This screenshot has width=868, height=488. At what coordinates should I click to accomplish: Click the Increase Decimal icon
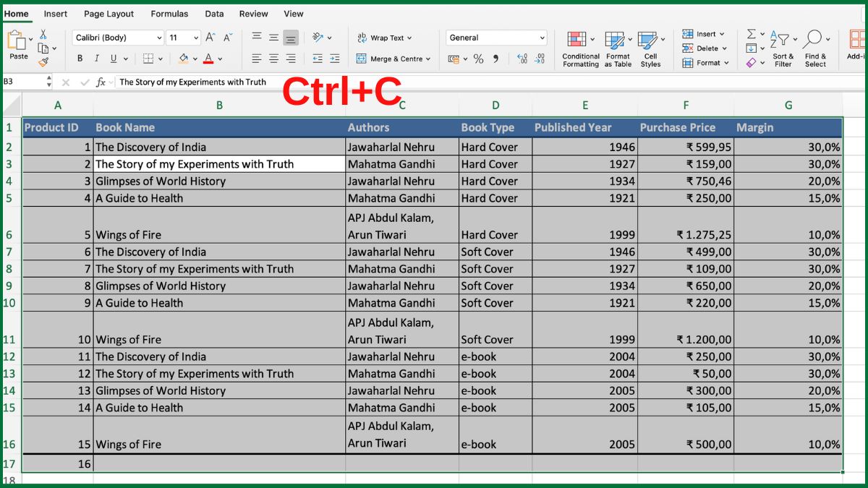coord(522,59)
